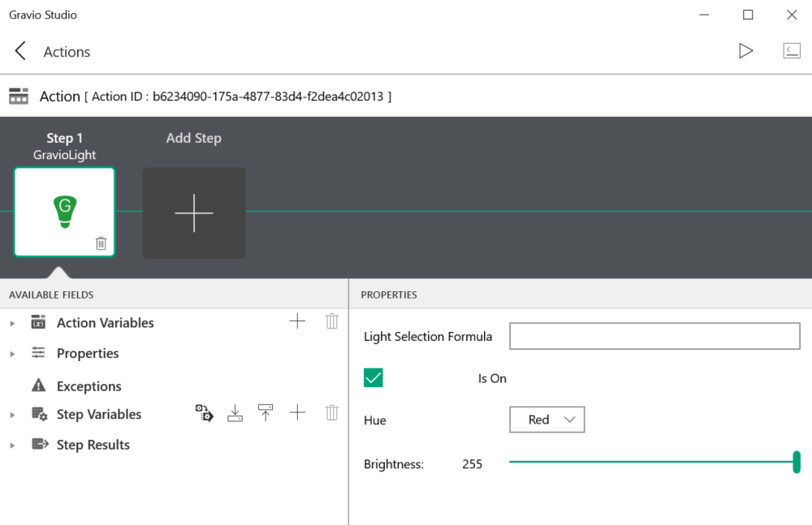Screen dimensions: 812x525
Task: Minimize the Gravio Studio window
Action: pos(704,15)
